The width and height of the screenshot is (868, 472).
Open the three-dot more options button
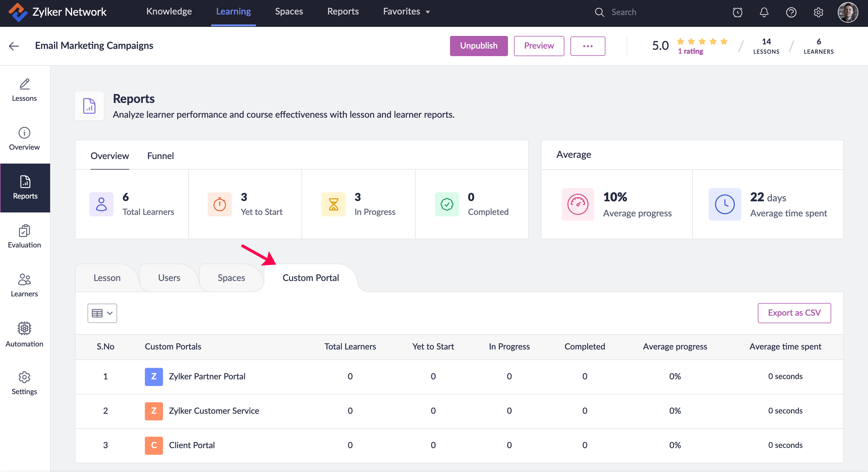point(587,46)
